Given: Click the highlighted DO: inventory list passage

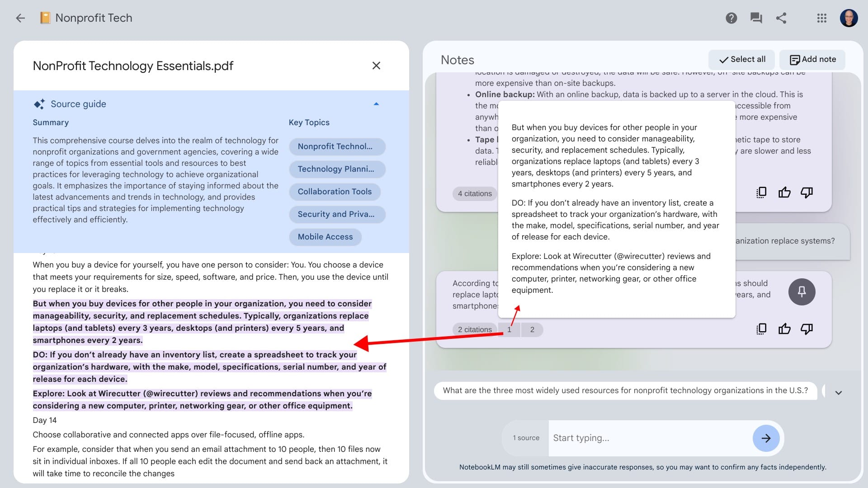Looking at the screenshot, I should (x=209, y=367).
